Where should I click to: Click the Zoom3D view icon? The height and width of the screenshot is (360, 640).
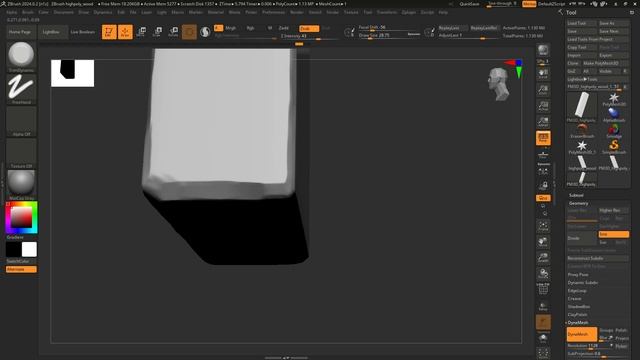(x=543, y=258)
